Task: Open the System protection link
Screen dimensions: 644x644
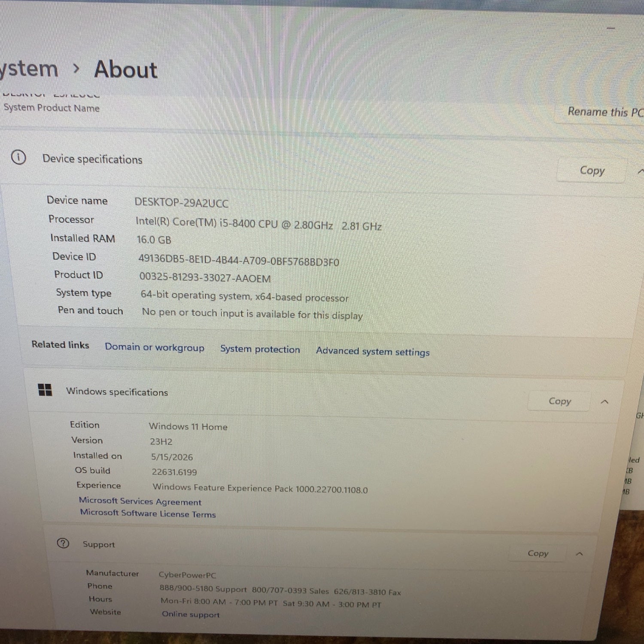Action: [x=260, y=349]
